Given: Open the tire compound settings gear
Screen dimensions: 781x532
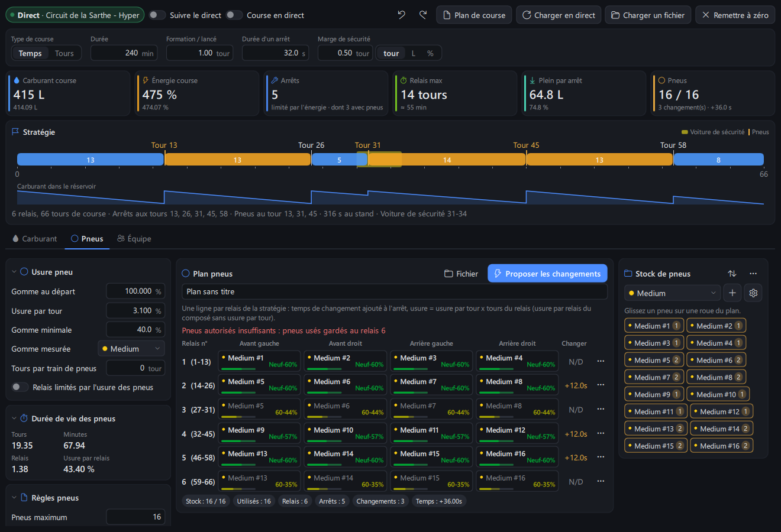Looking at the screenshot, I should click(x=753, y=293).
